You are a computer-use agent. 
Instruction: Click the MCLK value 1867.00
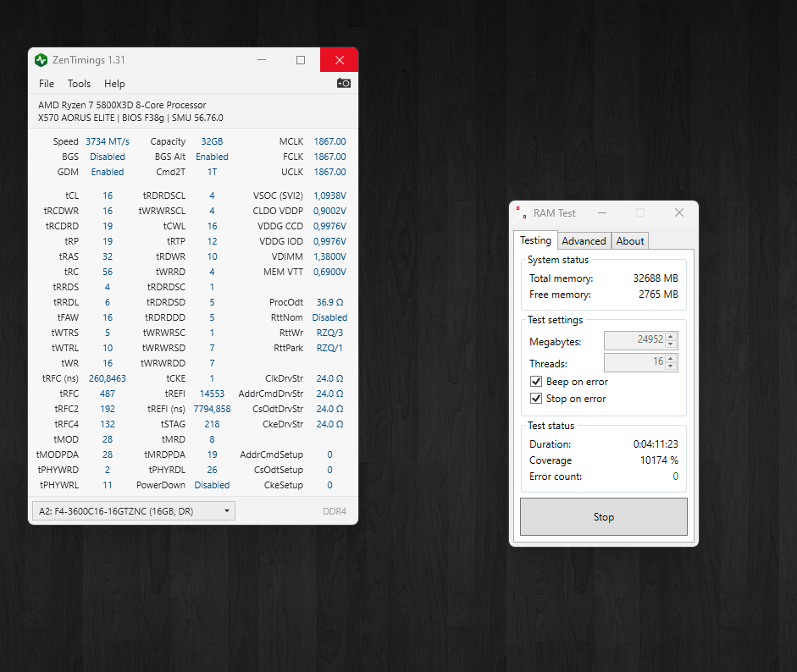tap(329, 141)
